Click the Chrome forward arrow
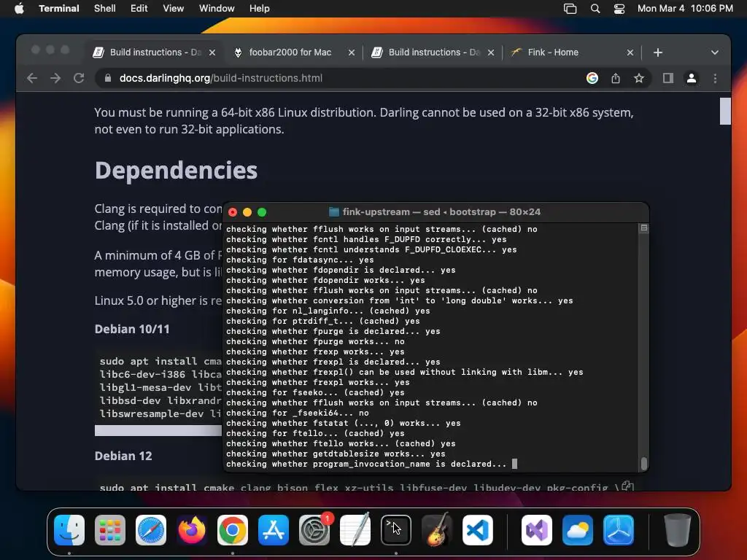Viewport: 747px width, 560px height. point(55,78)
